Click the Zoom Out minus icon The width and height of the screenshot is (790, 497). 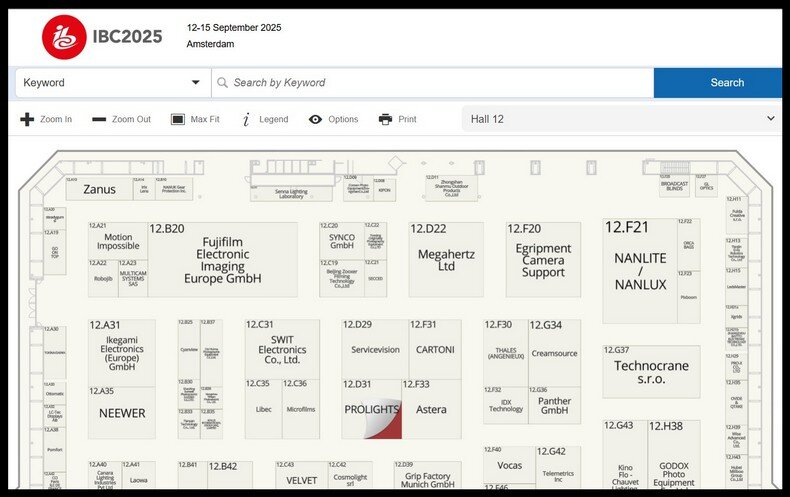pyautogui.click(x=99, y=119)
